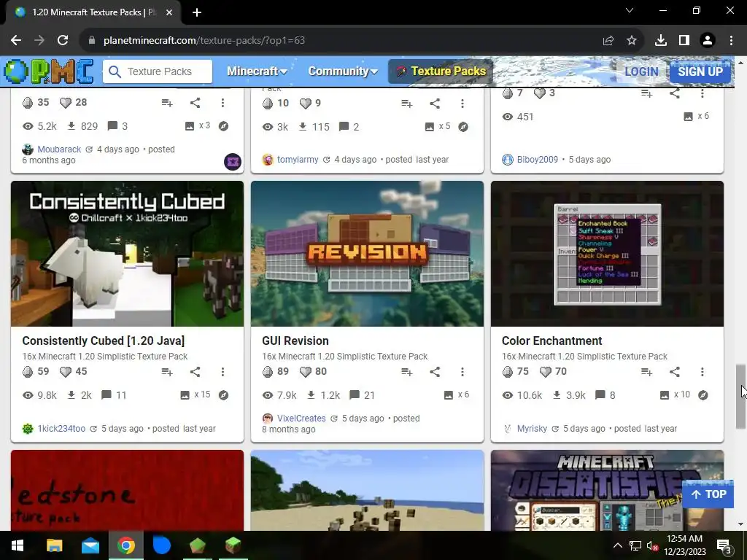The width and height of the screenshot is (747, 560).
Task: Add Consistently Cubed to a collection
Action: [167, 372]
